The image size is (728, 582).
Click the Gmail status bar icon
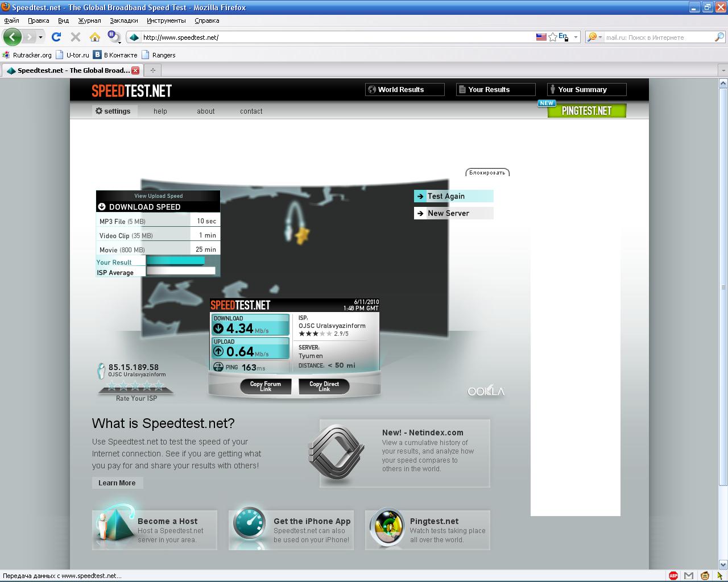(x=689, y=576)
